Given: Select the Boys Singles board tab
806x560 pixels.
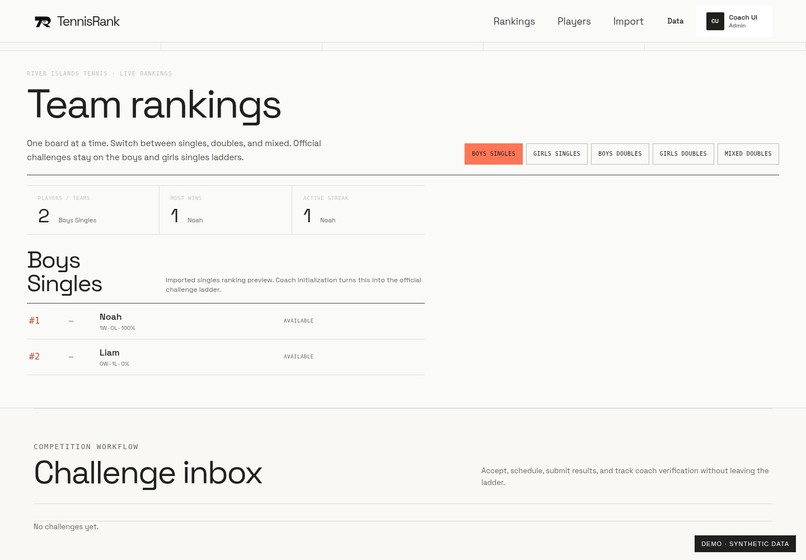Looking at the screenshot, I should (x=493, y=154).
